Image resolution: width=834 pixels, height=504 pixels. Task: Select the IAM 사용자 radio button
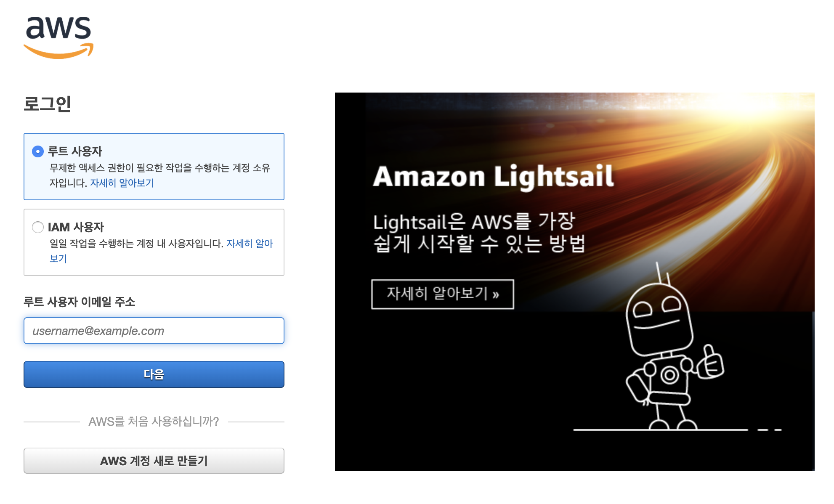click(38, 227)
